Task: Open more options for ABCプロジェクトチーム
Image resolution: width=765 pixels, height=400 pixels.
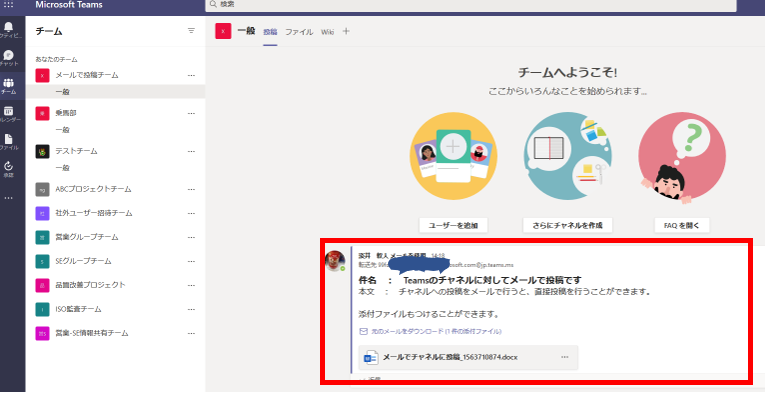Action: pos(191,189)
